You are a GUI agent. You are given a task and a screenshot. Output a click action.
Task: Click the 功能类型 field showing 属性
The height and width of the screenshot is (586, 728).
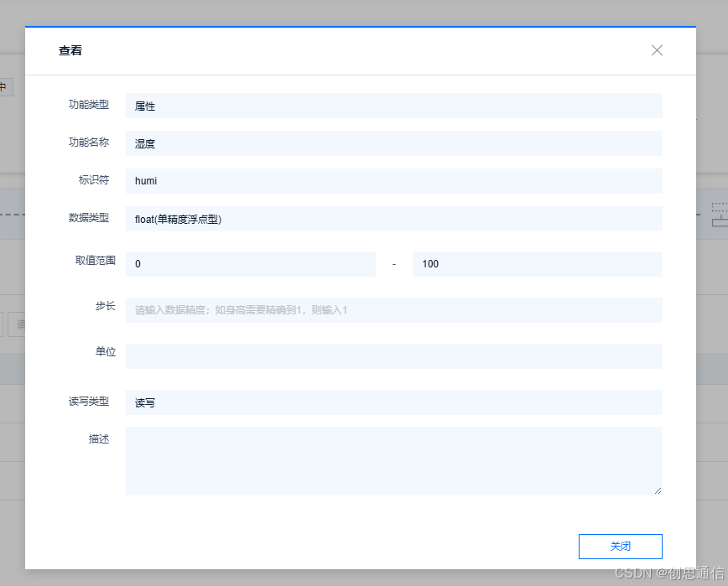393,106
